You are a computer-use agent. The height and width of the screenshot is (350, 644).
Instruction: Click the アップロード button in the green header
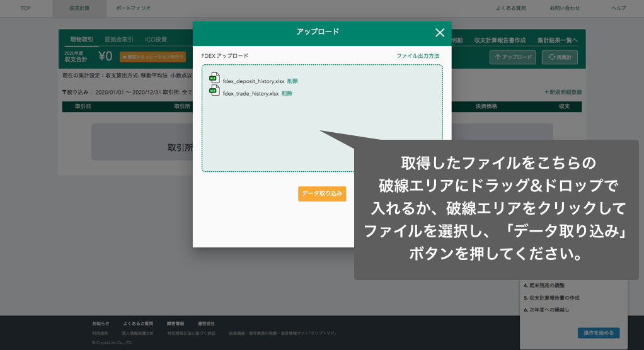[x=512, y=57]
